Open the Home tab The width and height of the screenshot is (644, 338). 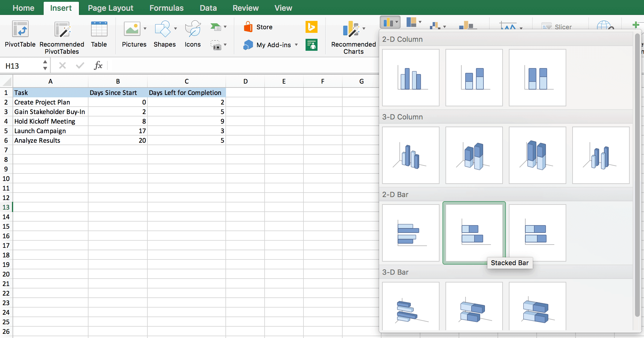24,8
